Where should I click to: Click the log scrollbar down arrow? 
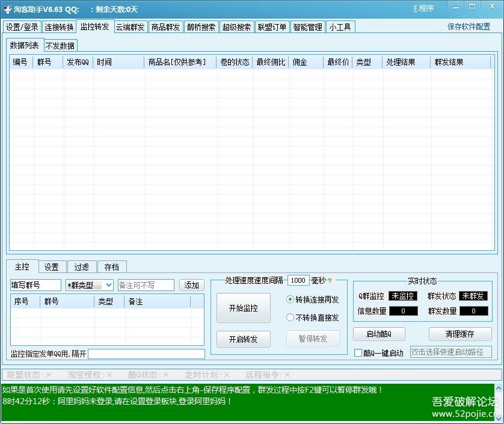(x=499, y=418)
